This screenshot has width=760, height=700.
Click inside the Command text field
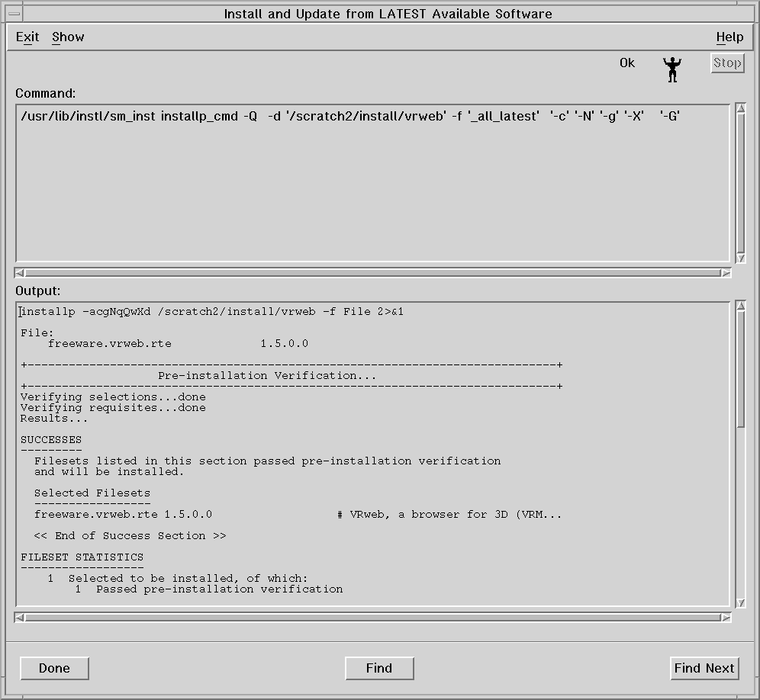click(372, 183)
